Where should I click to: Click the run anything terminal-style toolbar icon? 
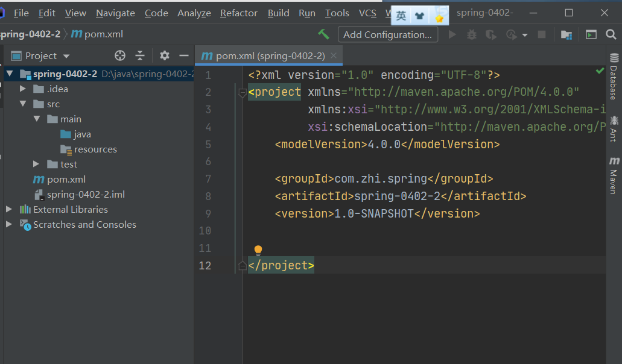click(591, 35)
